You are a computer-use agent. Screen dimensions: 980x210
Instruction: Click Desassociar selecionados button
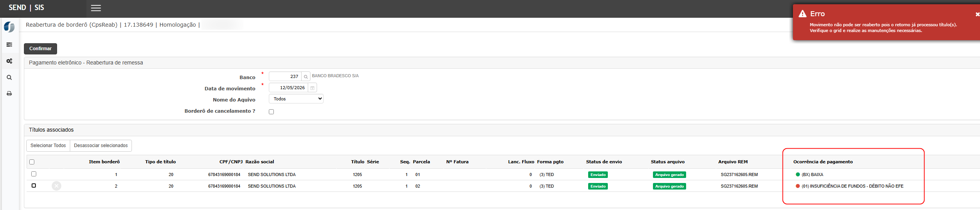(x=101, y=146)
